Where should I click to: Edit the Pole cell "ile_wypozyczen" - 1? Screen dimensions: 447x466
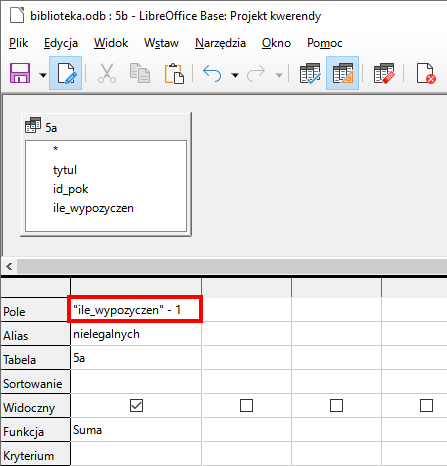click(x=135, y=310)
